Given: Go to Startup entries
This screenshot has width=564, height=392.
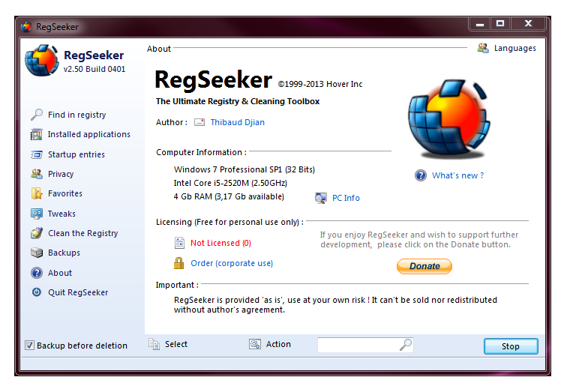Looking at the screenshot, I should 76,154.
